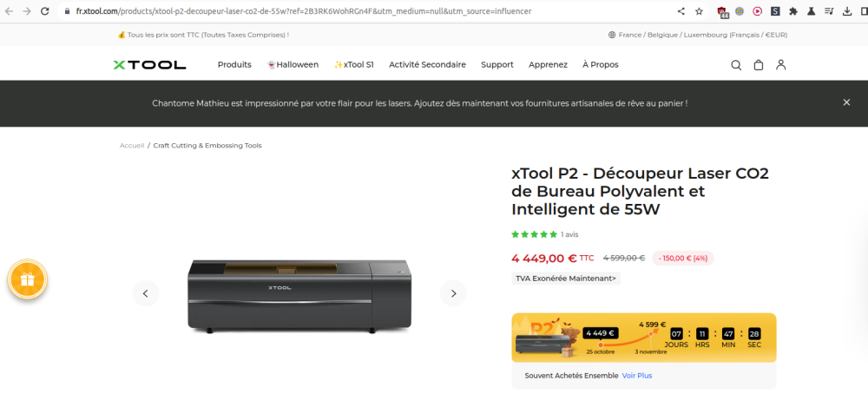This screenshot has height=400, width=868.
Task: Open the browser extensions puzzle icon
Action: click(x=793, y=11)
